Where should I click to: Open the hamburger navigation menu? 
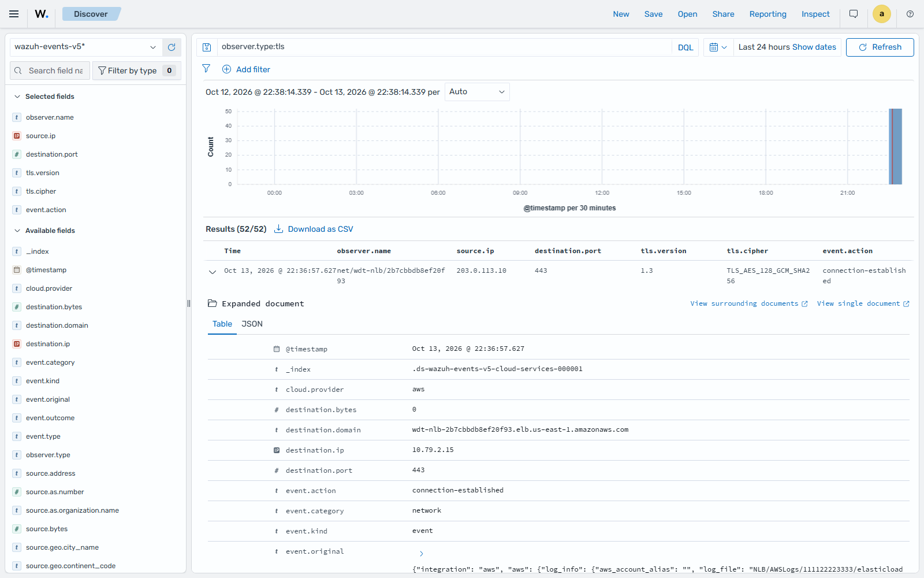(14, 14)
